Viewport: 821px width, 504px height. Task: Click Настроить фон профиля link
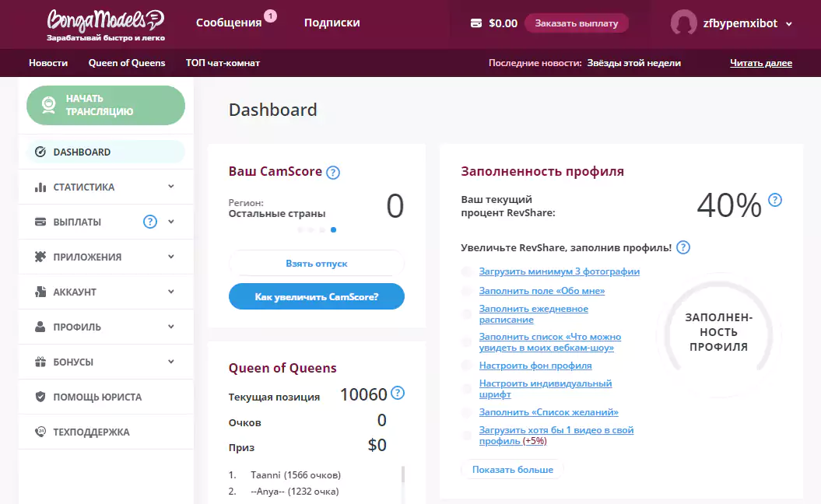coord(535,366)
